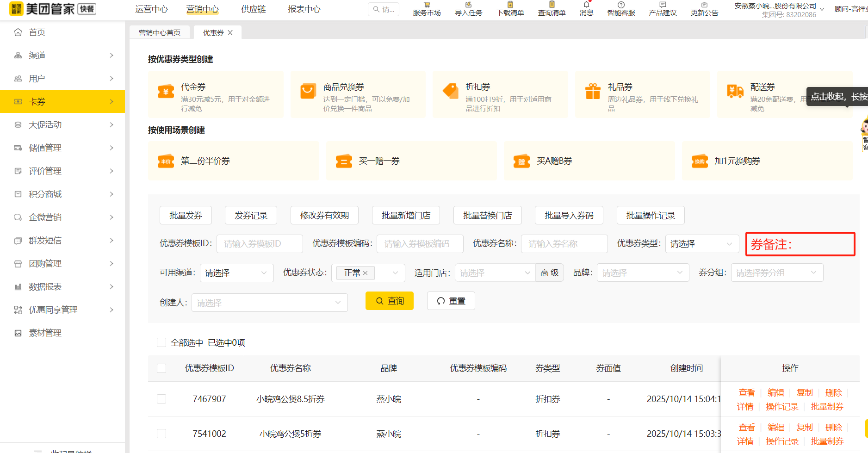Open the 券分组 coupon group dropdown
The height and width of the screenshot is (453, 868).
tap(777, 273)
